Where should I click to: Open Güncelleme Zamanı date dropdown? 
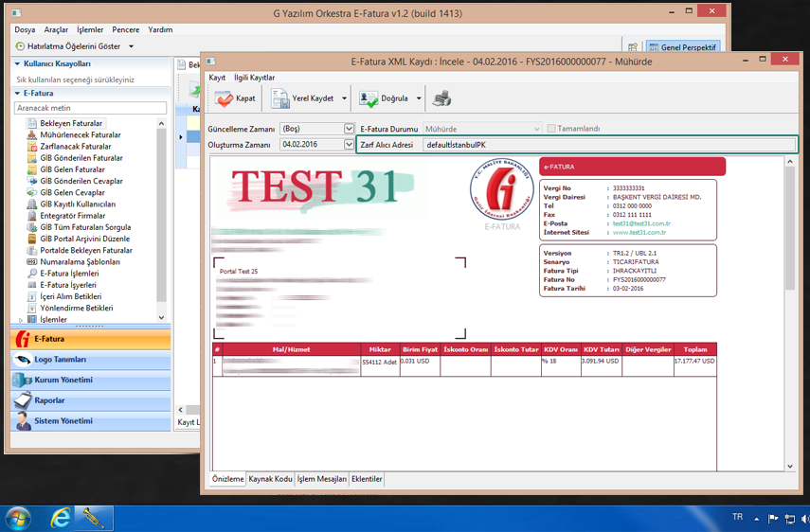(350, 129)
